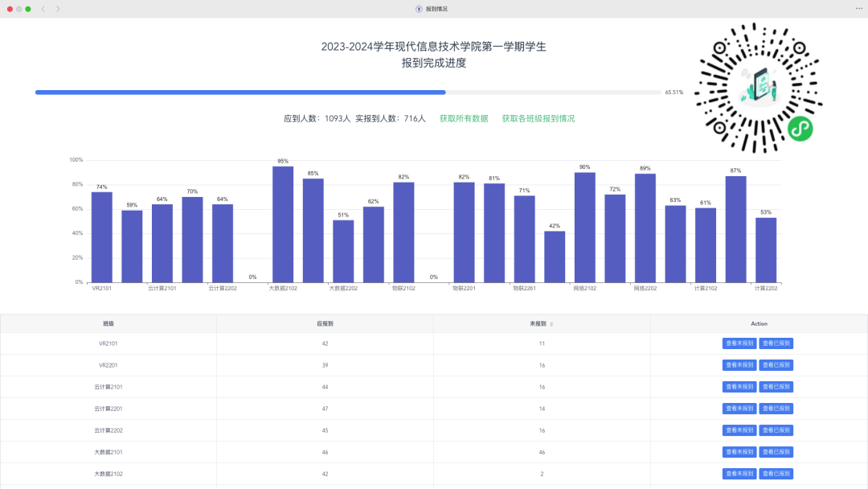Click the forward arrow in title bar

(x=58, y=9)
